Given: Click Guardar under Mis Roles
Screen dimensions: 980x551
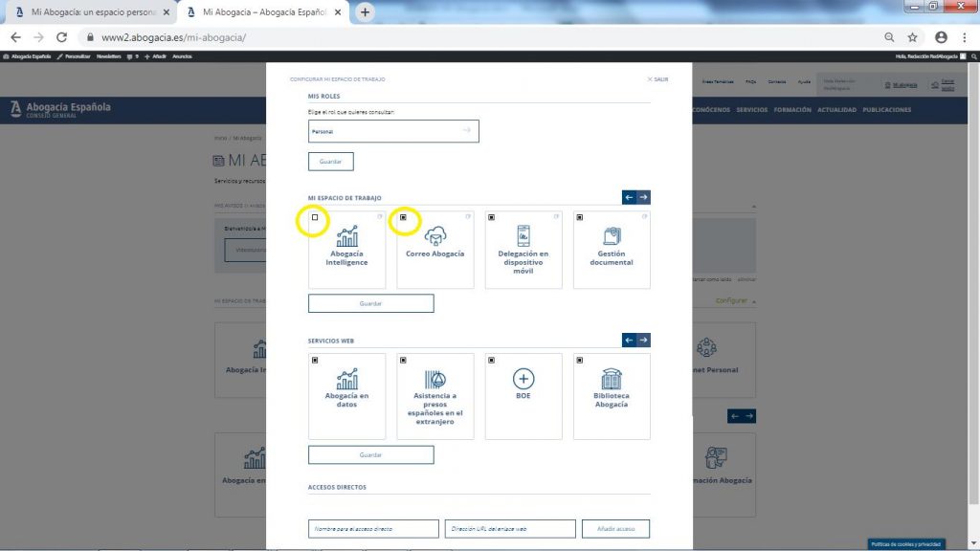Looking at the screenshot, I should (330, 161).
